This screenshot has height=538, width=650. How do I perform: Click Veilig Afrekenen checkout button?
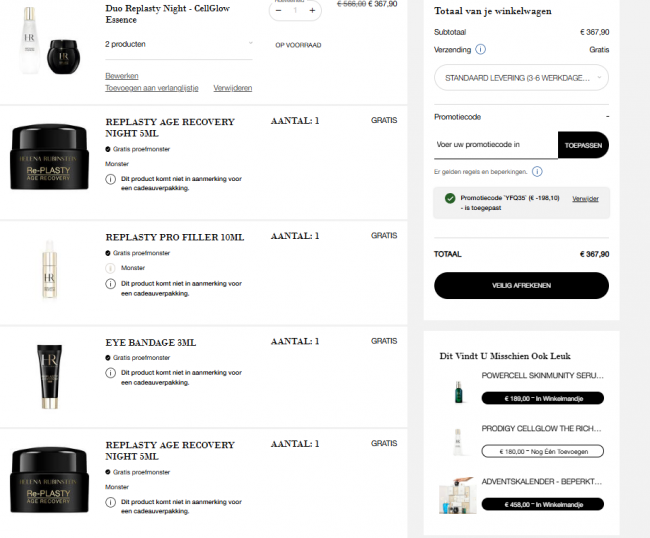point(521,286)
